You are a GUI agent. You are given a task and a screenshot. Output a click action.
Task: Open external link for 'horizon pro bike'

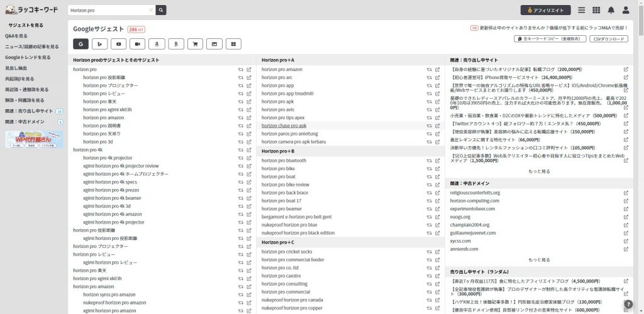[x=438, y=168]
